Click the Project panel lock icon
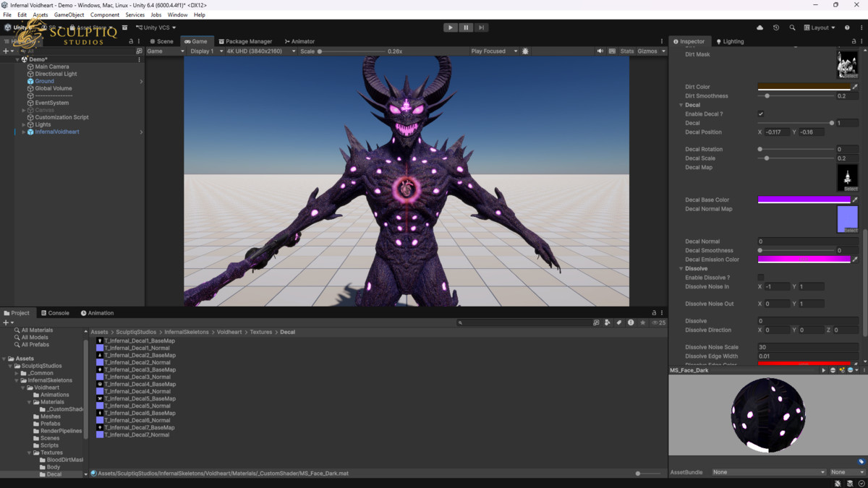Screen dimensions: 868x488 pyautogui.click(x=654, y=313)
